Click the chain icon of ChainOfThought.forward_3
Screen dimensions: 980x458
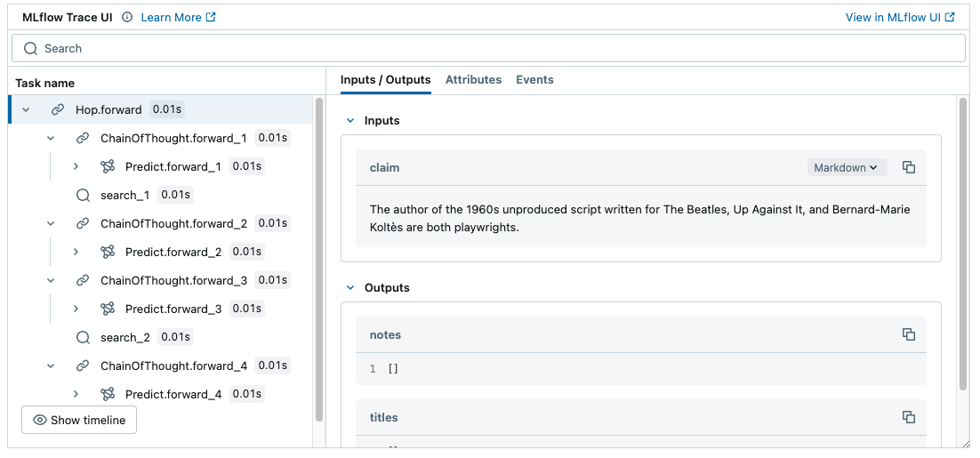click(83, 280)
